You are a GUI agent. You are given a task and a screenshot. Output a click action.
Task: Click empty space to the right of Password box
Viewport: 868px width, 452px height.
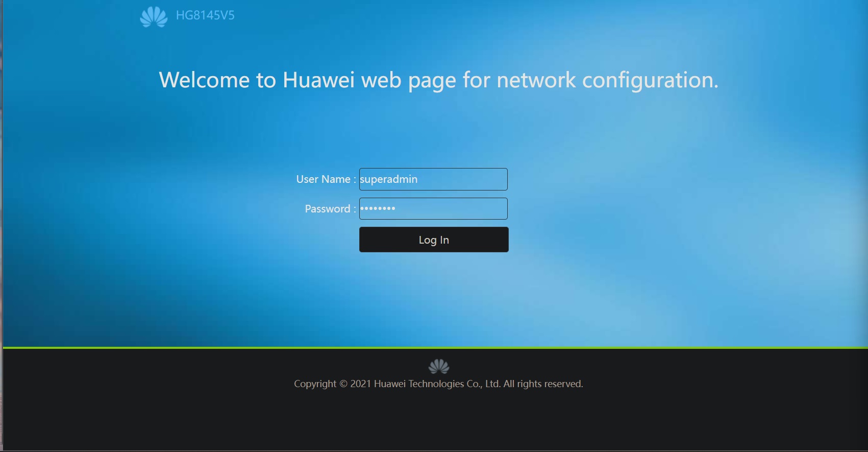tap(663, 208)
